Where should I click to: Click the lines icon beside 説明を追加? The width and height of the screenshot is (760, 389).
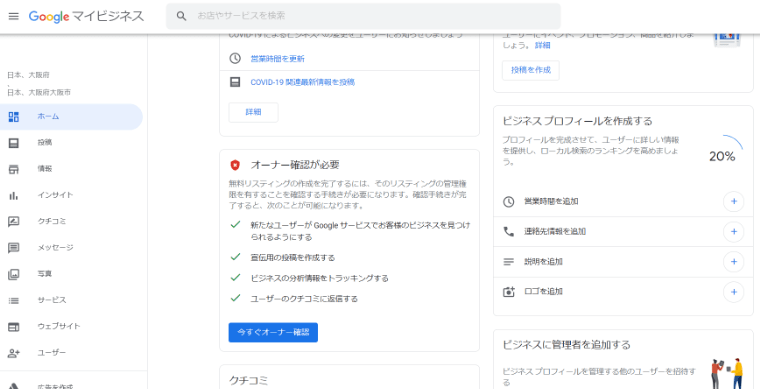coord(508,262)
